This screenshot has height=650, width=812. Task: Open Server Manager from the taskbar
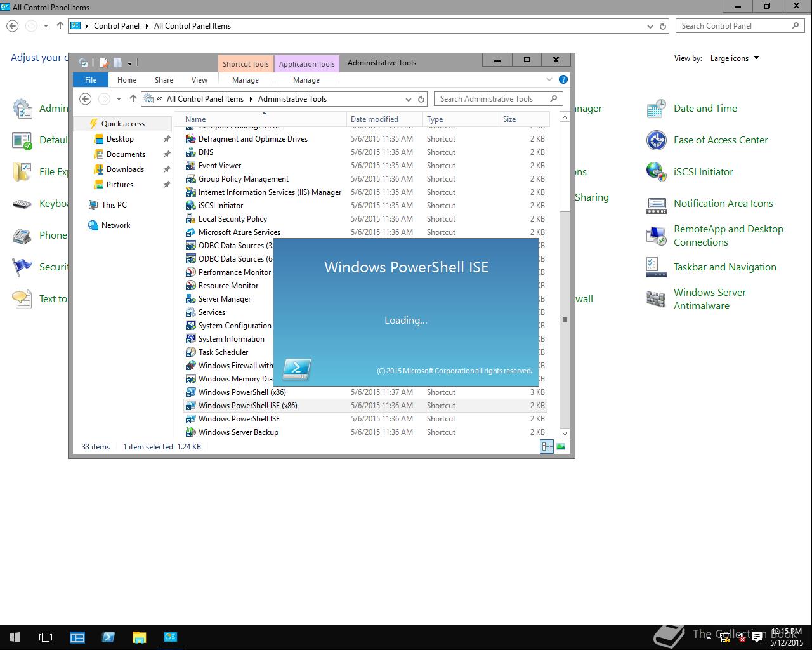coord(77,637)
